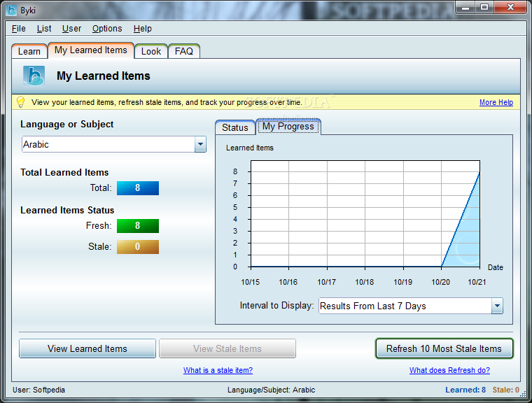Click the Total Learned Items heading

click(64, 172)
